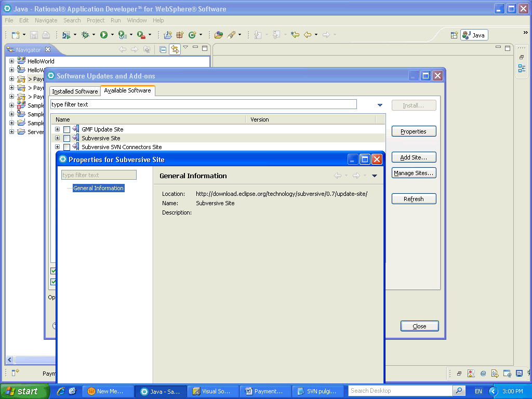532x399 pixels.
Task: Click the Refresh button
Action: click(x=414, y=199)
